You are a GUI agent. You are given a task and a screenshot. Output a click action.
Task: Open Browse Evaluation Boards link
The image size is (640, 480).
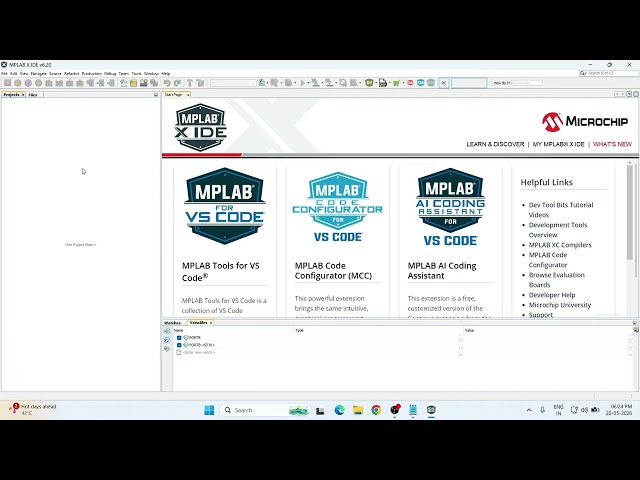pos(557,280)
